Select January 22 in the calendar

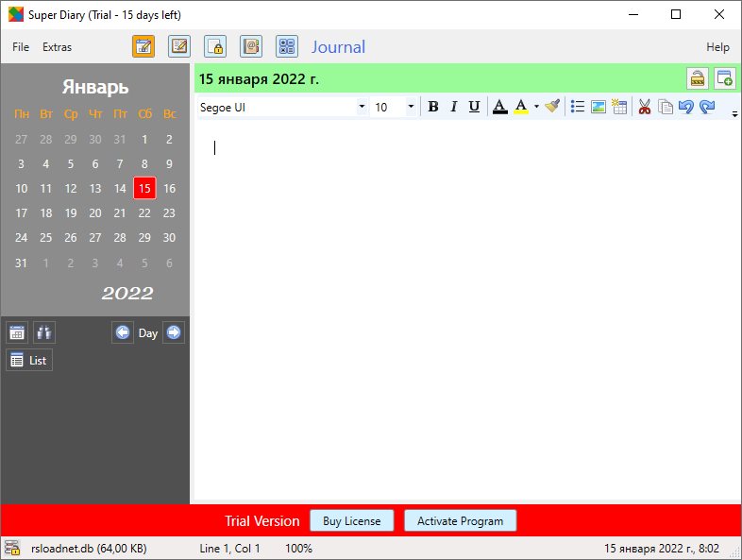tap(144, 213)
